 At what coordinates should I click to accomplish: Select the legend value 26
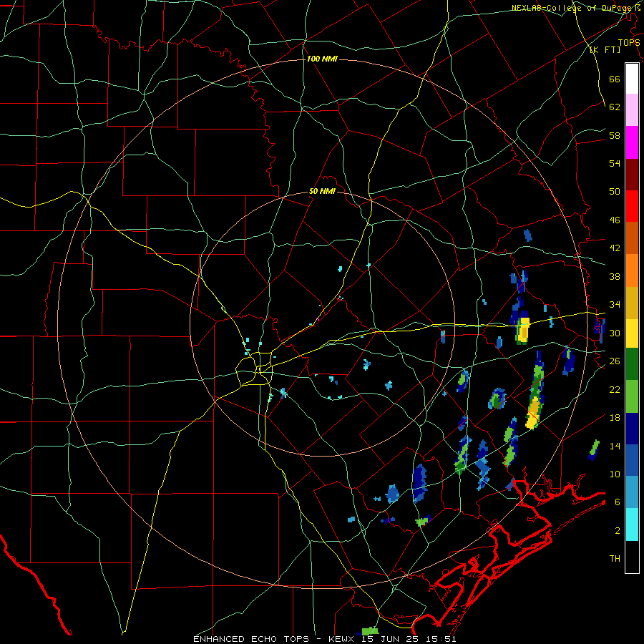[615, 361]
